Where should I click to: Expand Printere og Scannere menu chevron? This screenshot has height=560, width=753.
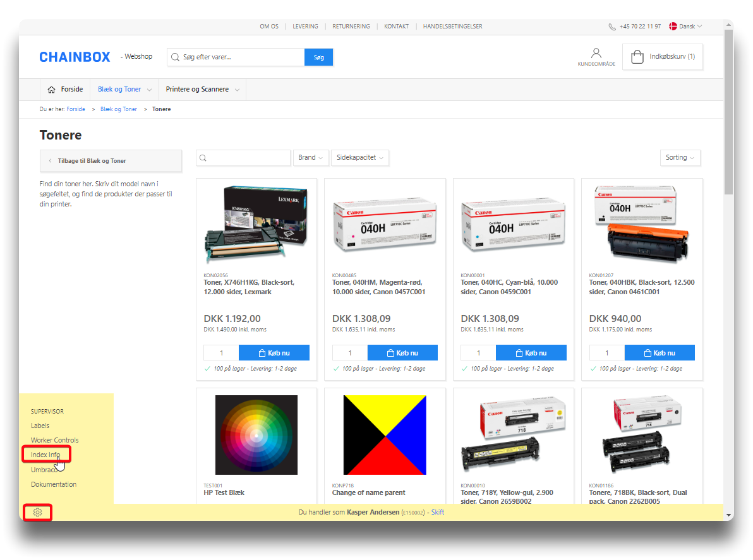click(238, 90)
